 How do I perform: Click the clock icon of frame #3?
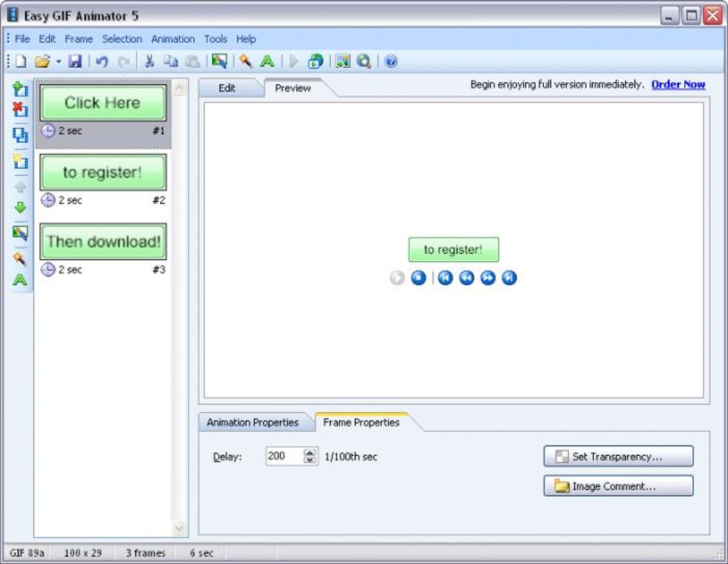coord(48,269)
